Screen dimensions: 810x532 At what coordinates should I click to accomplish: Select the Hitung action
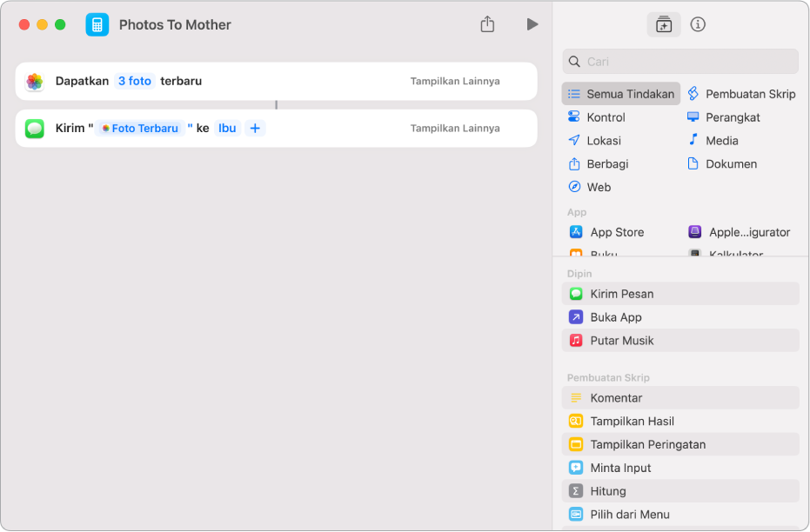pos(680,491)
